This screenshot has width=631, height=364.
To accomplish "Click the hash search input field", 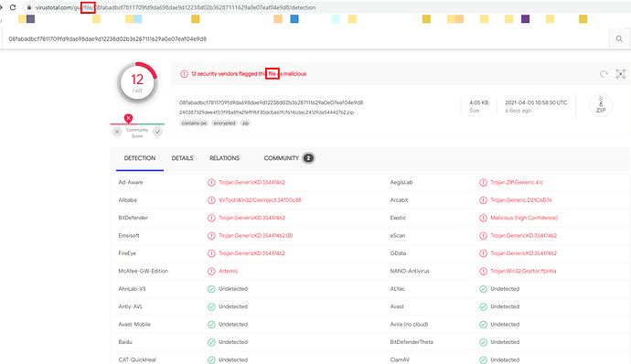I will (x=305, y=38).
